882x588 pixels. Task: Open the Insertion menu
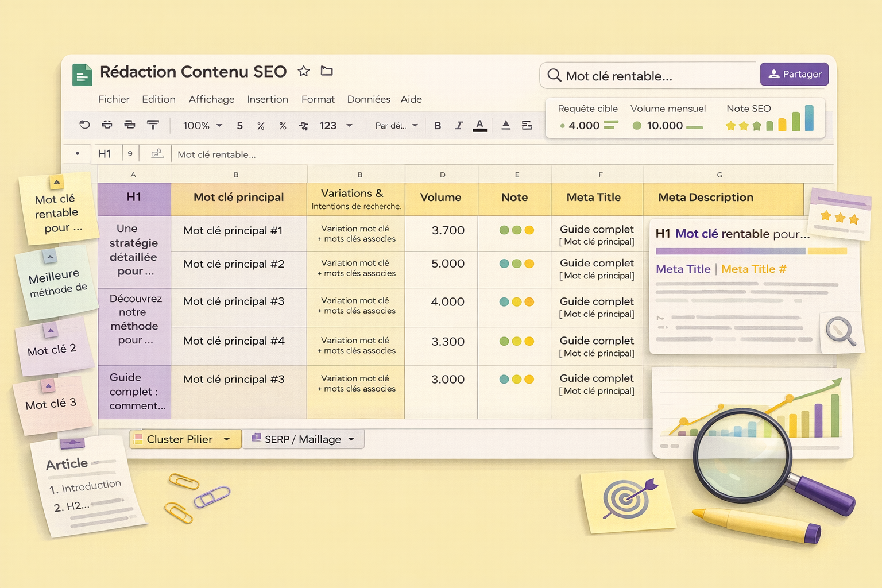coord(268,99)
